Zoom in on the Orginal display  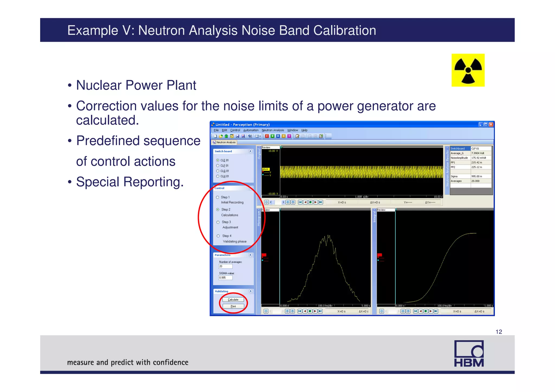288,202
